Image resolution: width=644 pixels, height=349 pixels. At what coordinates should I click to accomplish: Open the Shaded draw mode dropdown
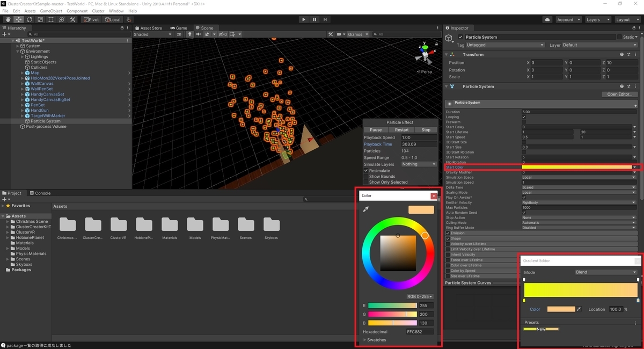pos(153,34)
